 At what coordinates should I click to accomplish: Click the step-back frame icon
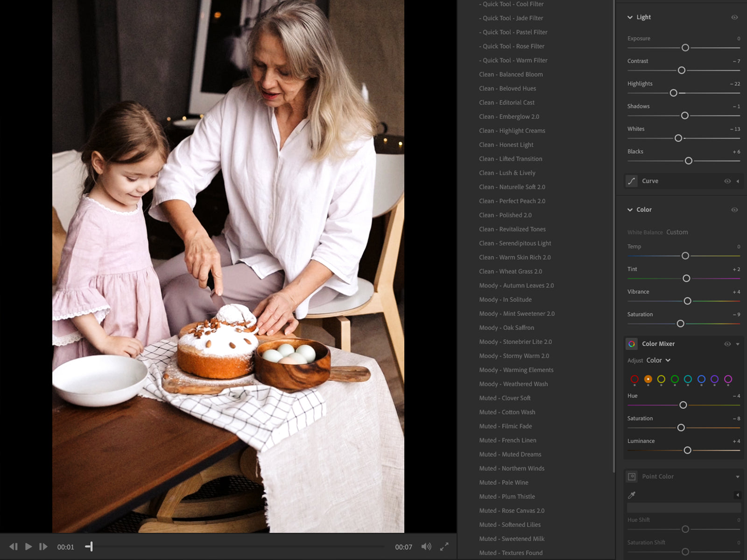click(x=13, y=546)
